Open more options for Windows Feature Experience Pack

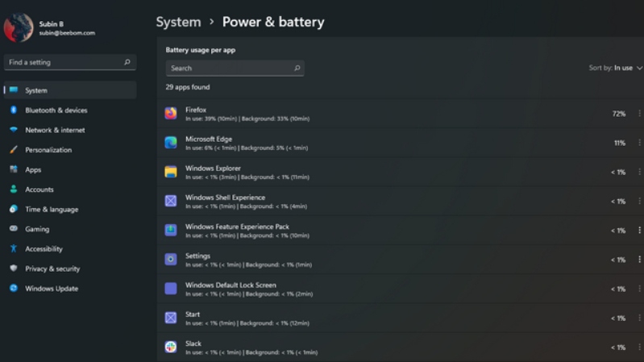coord(639,230)
